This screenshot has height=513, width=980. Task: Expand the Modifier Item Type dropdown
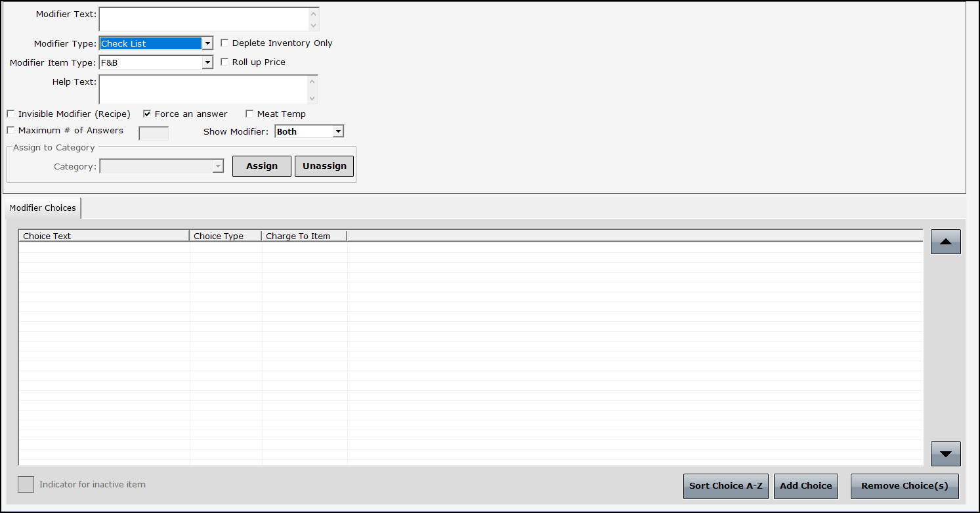(x=207, y=63)
